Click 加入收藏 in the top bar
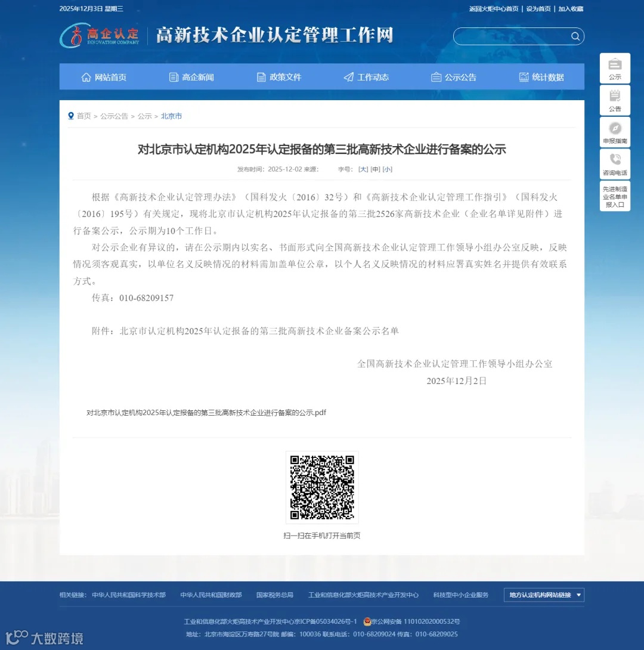 571,9
